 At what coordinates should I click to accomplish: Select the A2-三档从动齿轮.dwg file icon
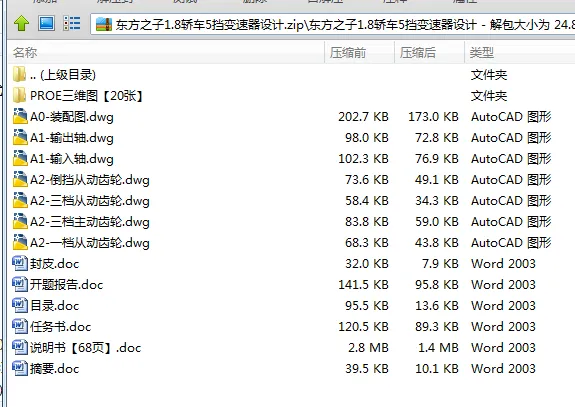[x=20, y=201]
